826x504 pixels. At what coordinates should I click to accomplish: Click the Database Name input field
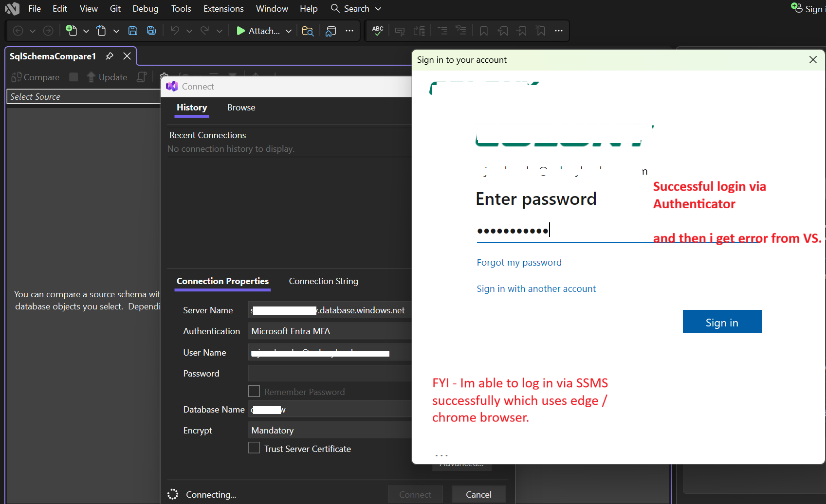[x=330, y=409]
